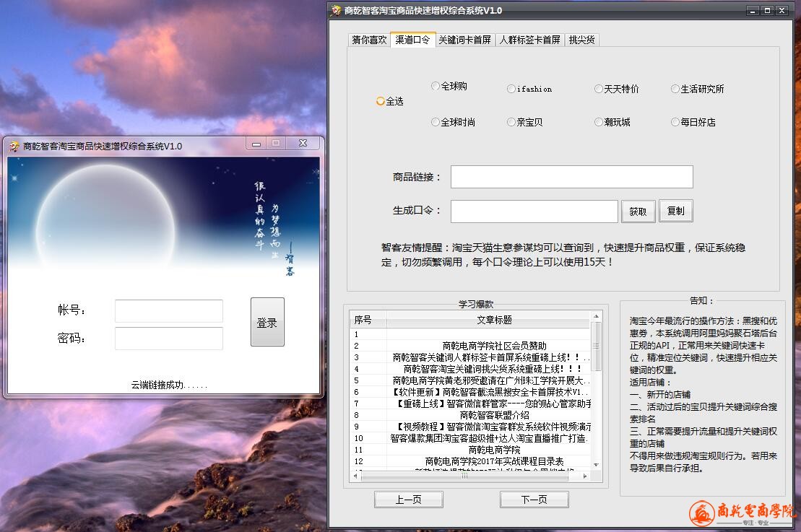Switch to the 关键词卡首屏 tab
The height and width of the screenshot is (532, 801).
pyautogui.click(x=465, y=40)
